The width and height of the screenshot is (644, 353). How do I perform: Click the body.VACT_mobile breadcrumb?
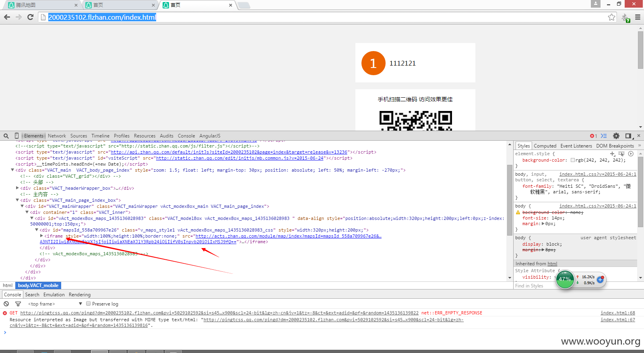tap(38, 285)
